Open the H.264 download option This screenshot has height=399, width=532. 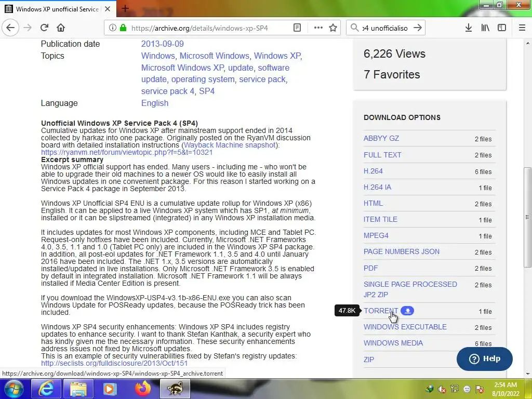click(373, 171)
